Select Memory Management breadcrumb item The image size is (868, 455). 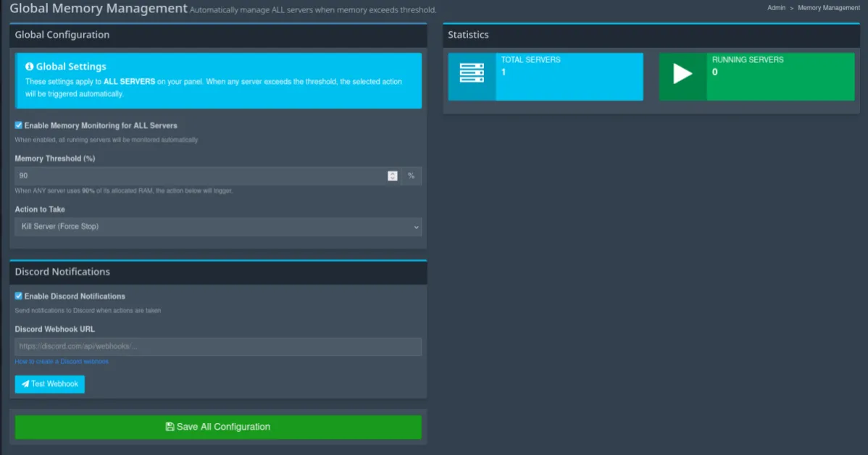[x=829, y=8]
